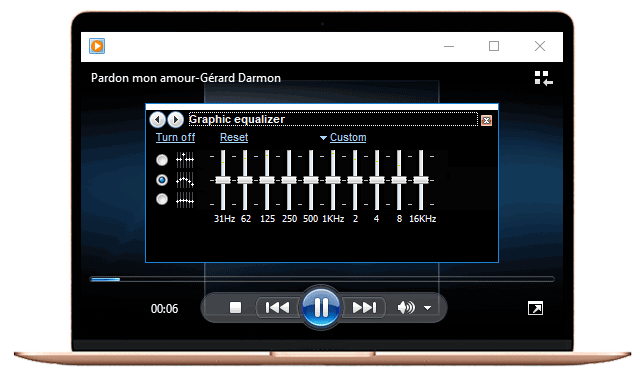The image size is (640, 370).
Task: Click the 31Hz equalizer slider handle
Action: tap(223, 180)
